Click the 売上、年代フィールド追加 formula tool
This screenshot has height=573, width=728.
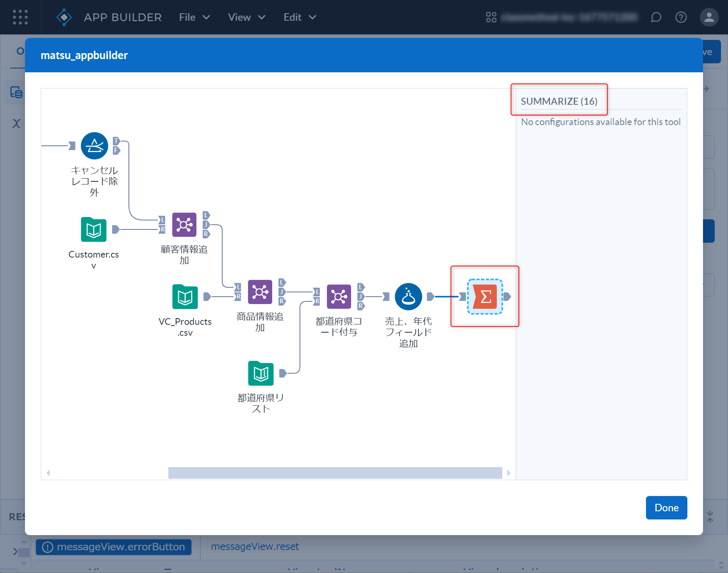(x=408, y=297)
